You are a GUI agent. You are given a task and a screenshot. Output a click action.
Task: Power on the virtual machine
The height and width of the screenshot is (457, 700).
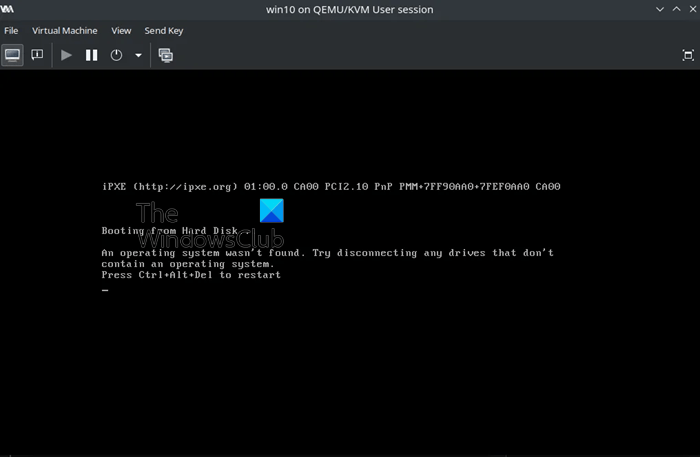tap(66, 55)
